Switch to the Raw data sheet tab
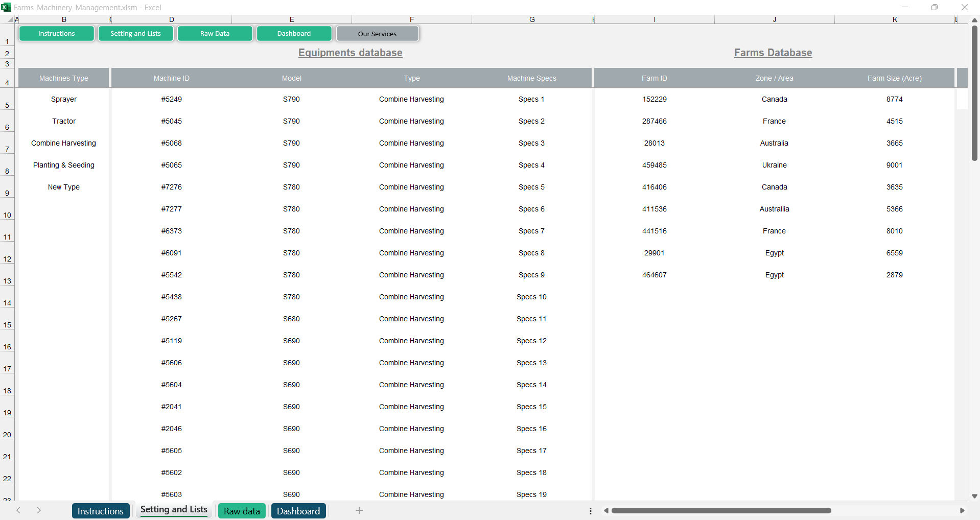This screenshot has width=980, height=520. pos(242,511)
